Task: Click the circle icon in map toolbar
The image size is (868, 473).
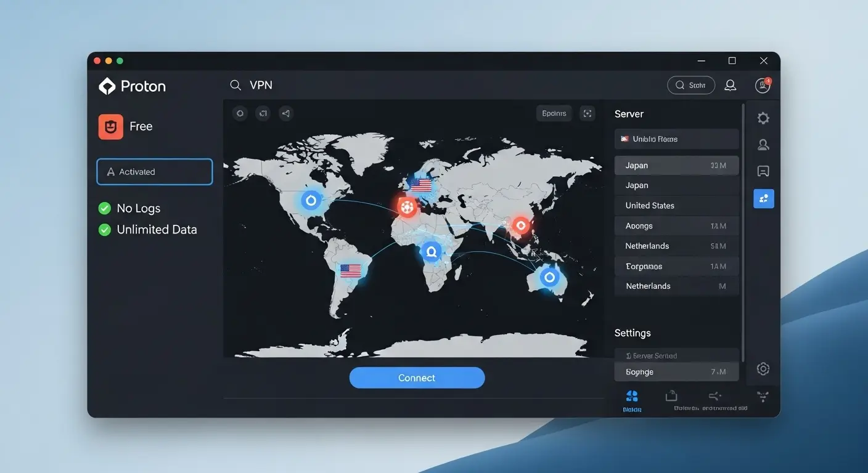Action: pyautogui.click(x=240, y=113)
